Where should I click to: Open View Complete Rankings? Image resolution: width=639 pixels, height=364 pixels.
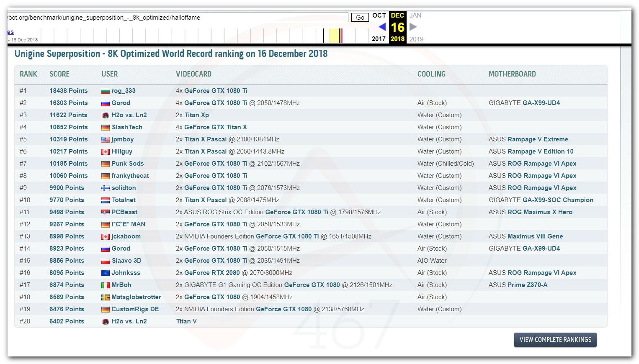(x=555, y=340)
